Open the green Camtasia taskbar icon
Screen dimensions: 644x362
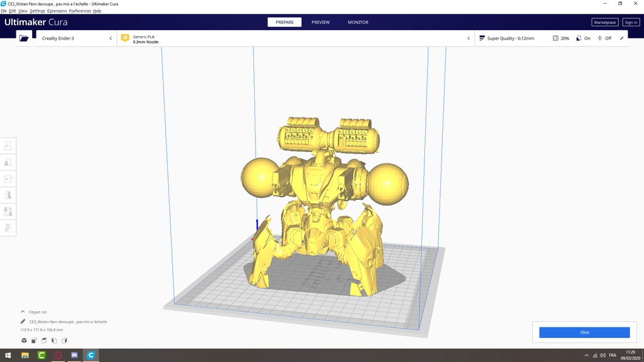[42, 355]
